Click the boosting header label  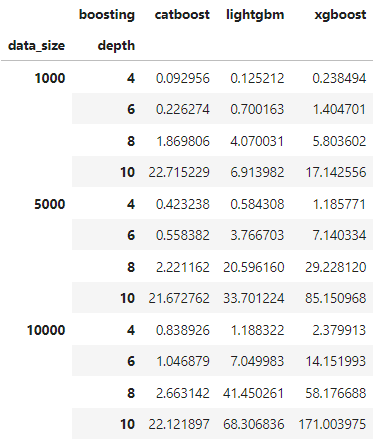(107, 15)
